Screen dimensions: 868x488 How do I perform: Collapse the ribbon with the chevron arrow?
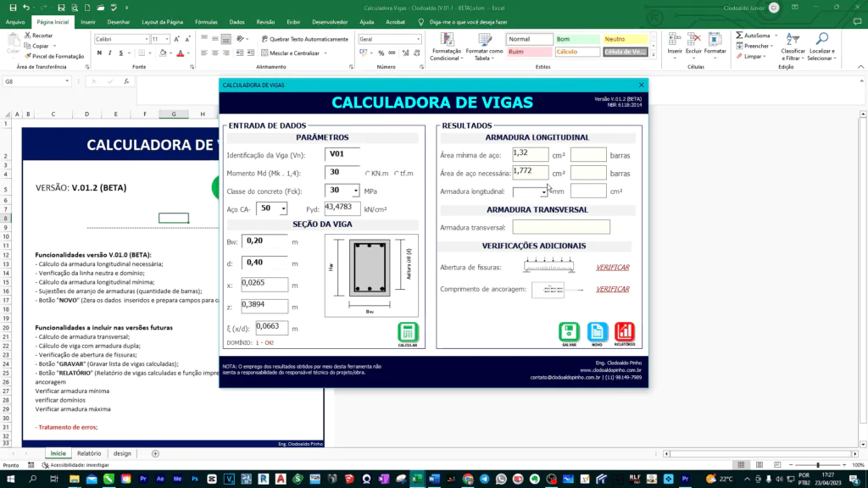click(861, 67)
